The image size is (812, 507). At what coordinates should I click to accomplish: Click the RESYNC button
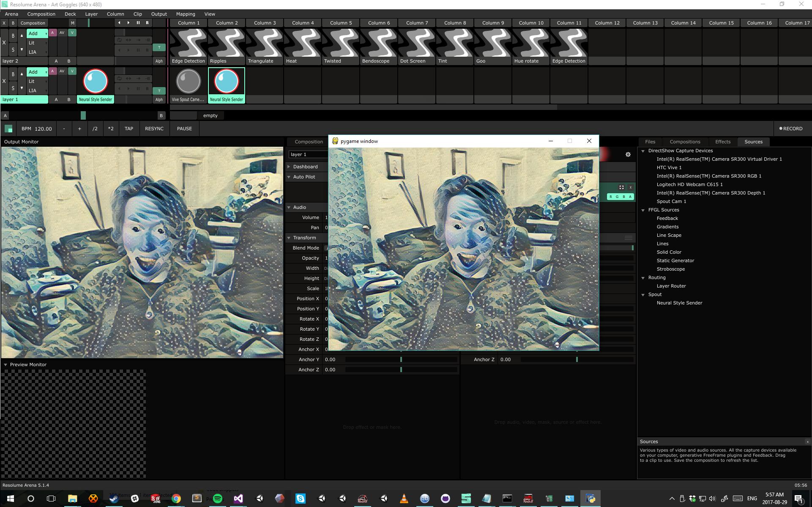(x=154, y=129)
